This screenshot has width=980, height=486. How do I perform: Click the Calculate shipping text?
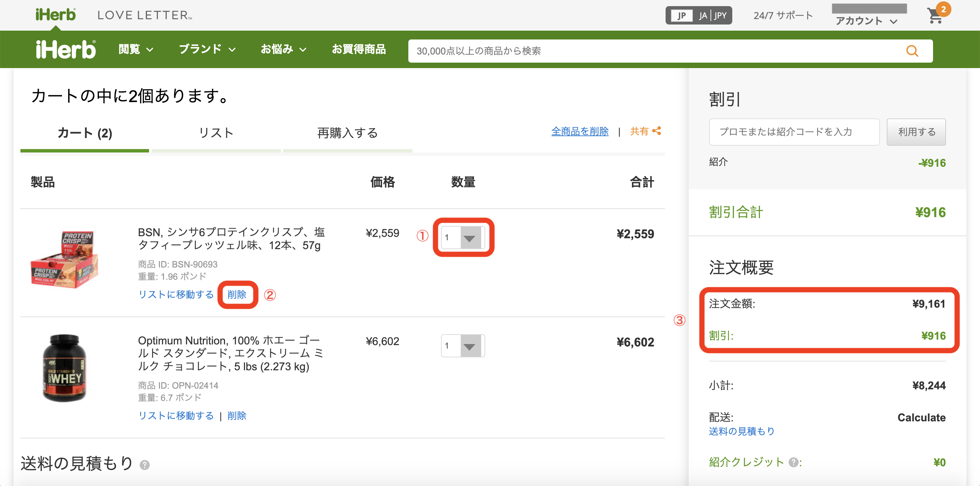(921, 418)
